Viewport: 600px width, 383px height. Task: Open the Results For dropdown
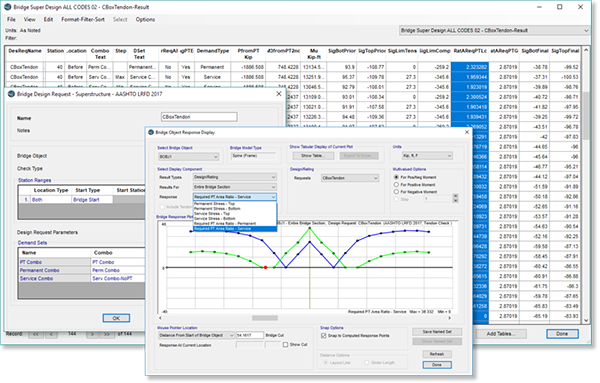click(x=235, y=187)
